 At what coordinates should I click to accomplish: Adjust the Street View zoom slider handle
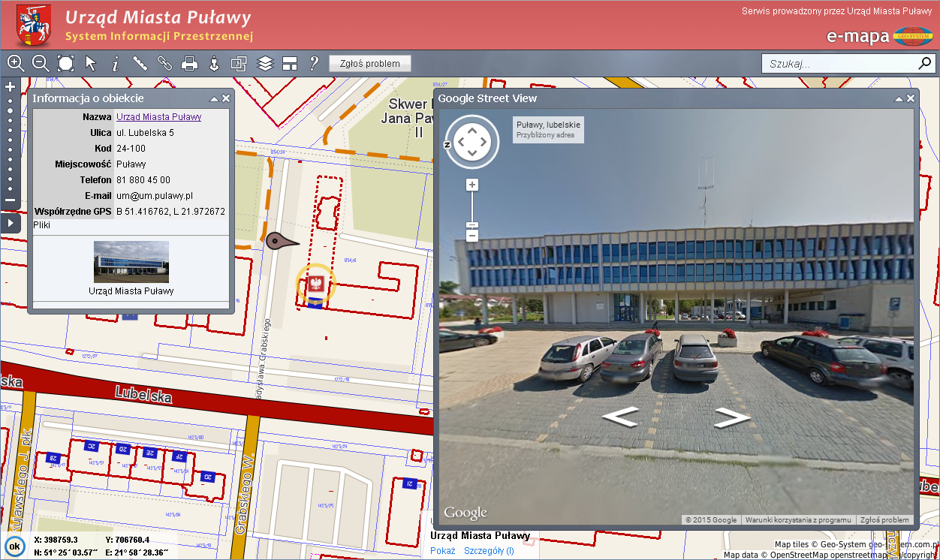click(x=472, y=225)
